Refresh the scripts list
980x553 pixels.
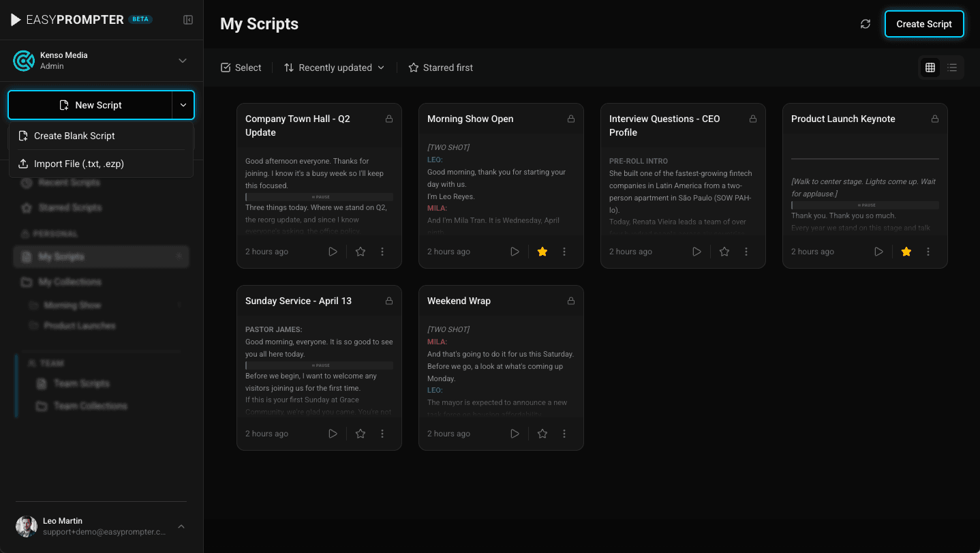[x=866, y=23]
